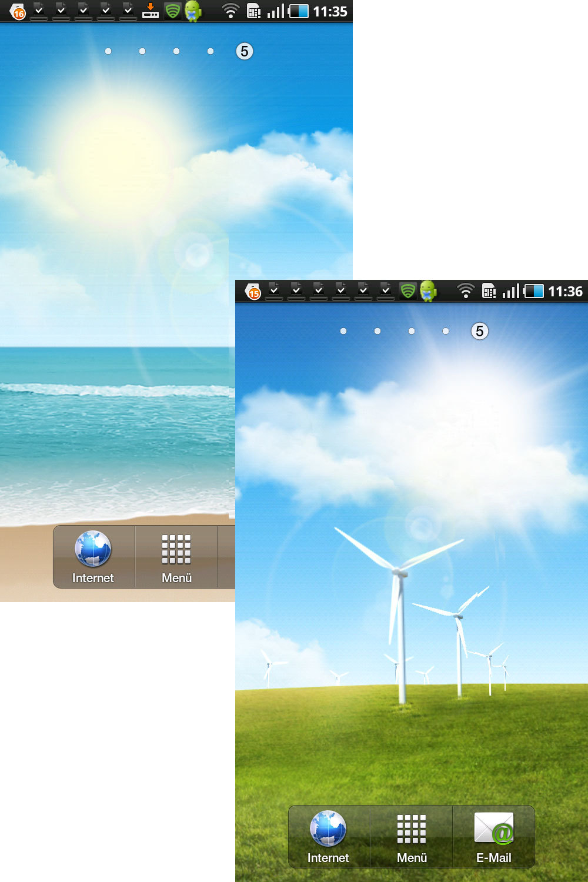Tap the 11:36 clock in windmill screenshot
Viewport: 588px width, 882px height.
pyautogui.click(x=565, y=292)
